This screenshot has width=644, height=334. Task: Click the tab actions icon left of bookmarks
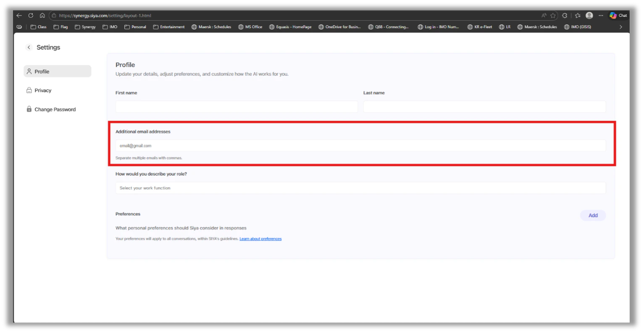(19, 27)
